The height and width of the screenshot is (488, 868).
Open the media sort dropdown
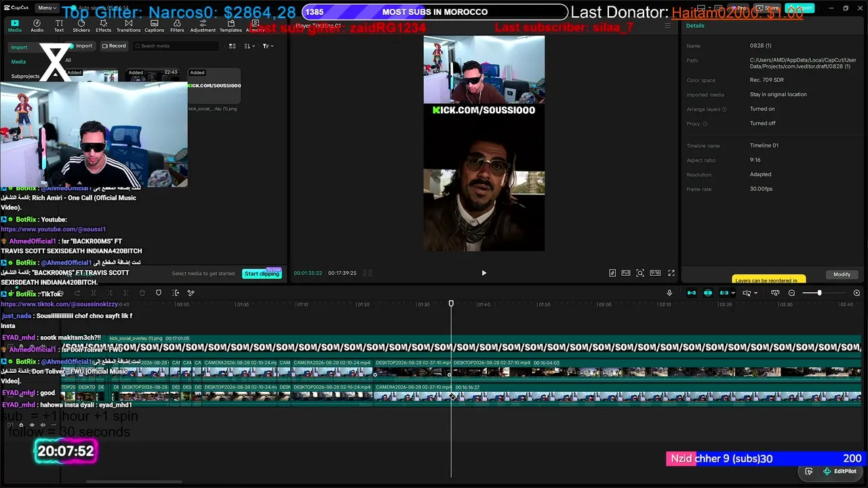coord(249,46)
